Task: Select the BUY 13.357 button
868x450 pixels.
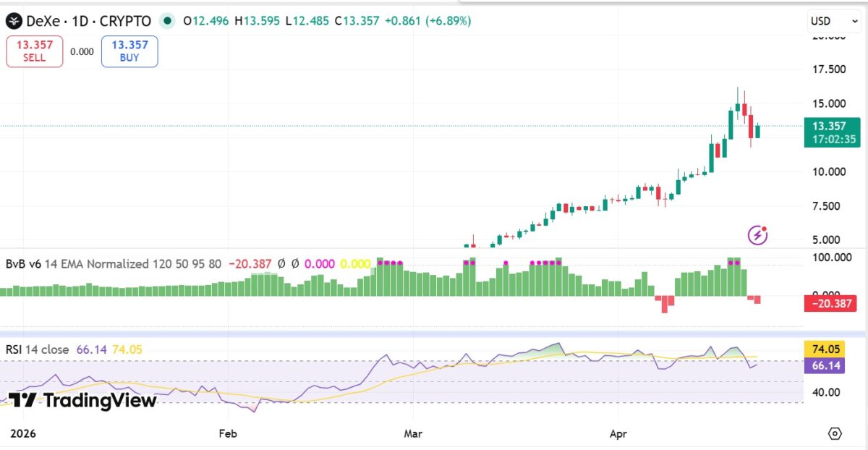Action: (129, 51)
